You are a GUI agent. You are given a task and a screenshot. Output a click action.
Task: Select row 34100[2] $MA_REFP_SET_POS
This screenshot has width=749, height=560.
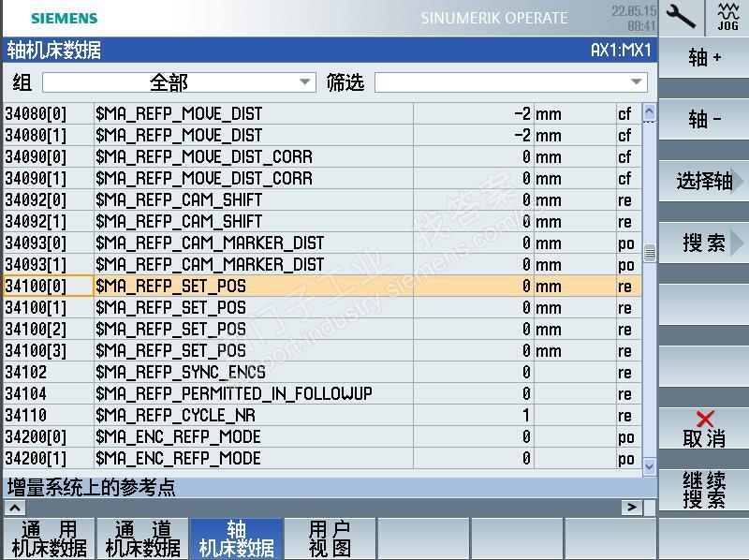pos(322,329)
